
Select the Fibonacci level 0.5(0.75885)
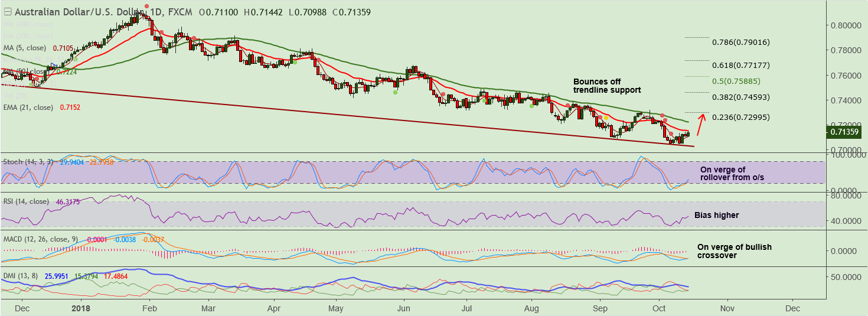click(736, 80)
